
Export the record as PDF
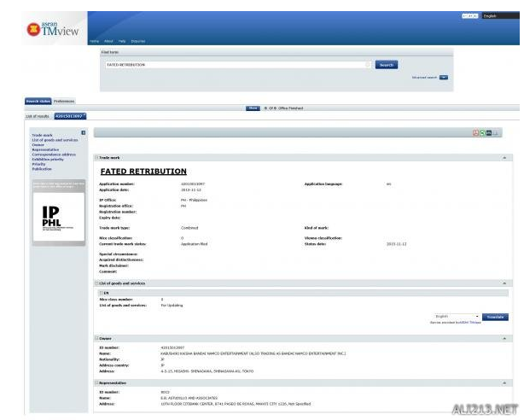(x=475, y=133)
